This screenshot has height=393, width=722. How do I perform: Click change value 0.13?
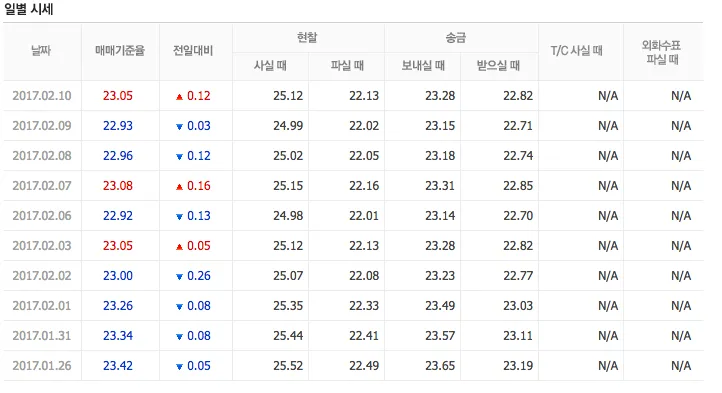(x=199, y=215)
